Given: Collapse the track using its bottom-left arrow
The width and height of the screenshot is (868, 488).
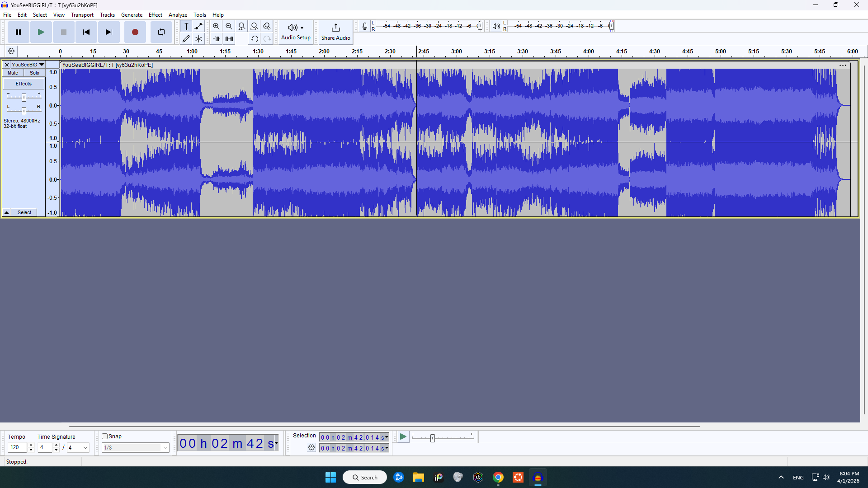Looking at the screenshot, I should point(6,212).
